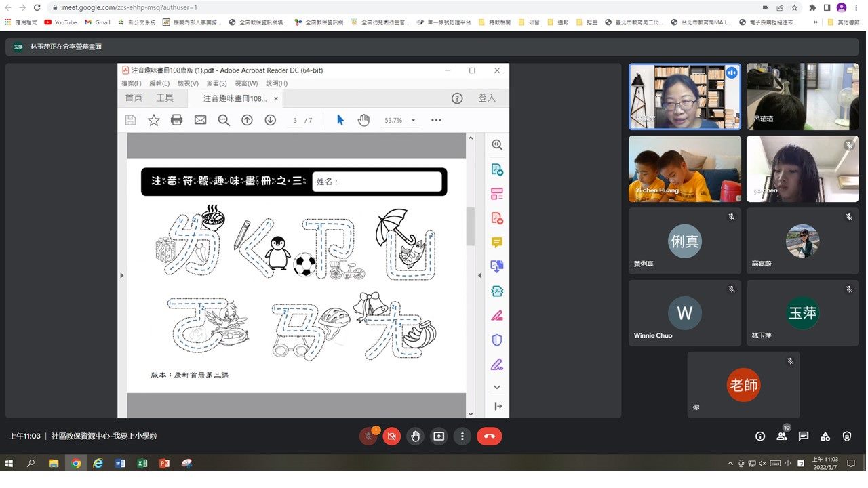Show the participants list
868x488 pixels.
(782, 436)
